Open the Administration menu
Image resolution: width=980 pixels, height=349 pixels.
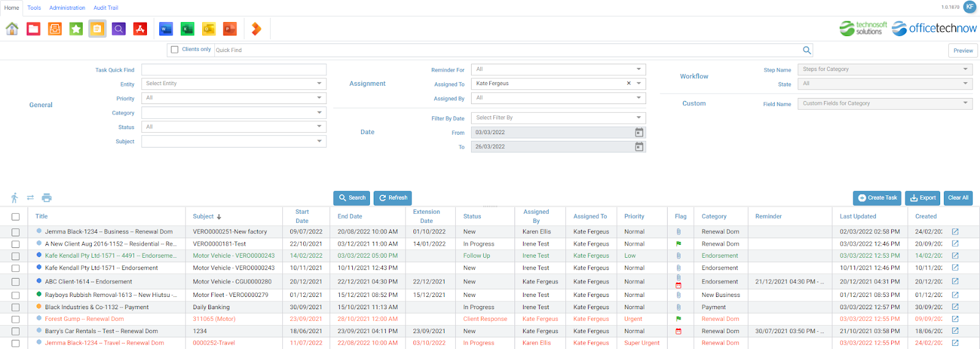(x=67, y=8)
